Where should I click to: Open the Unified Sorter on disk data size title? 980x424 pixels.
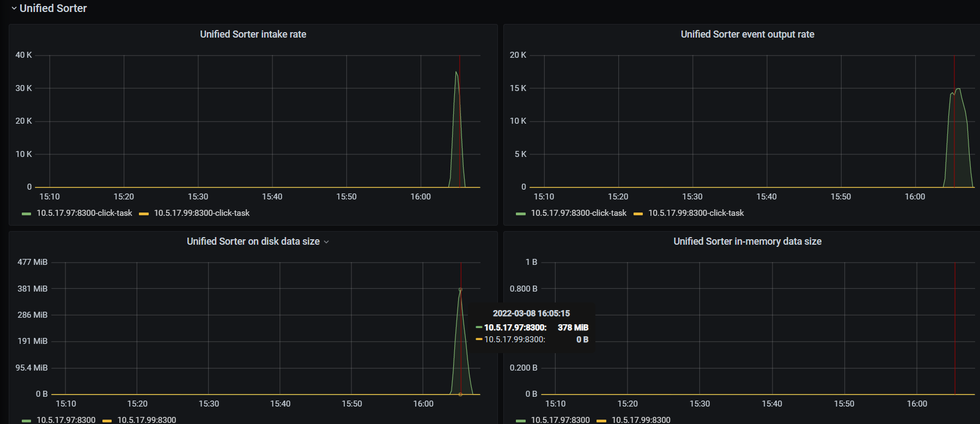[253, 241]
